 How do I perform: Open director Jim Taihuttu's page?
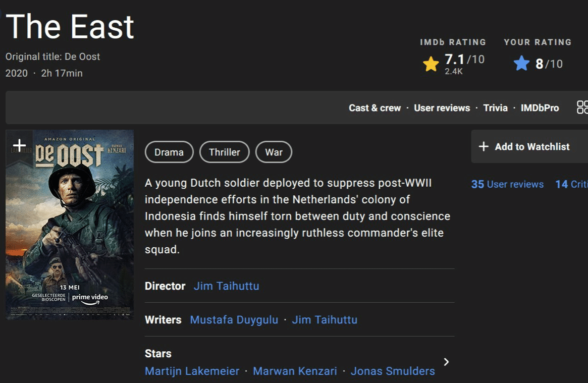point(226,286)
